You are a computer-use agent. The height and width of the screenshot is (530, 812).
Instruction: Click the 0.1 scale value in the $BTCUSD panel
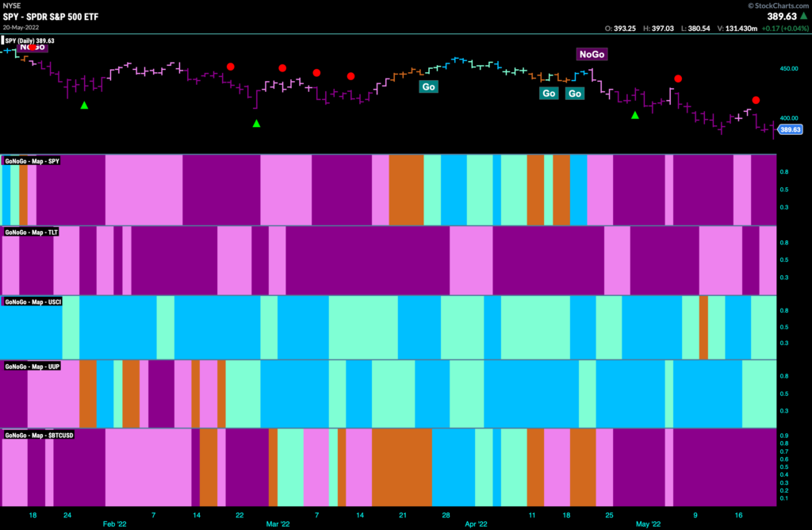tap(784, 498)
